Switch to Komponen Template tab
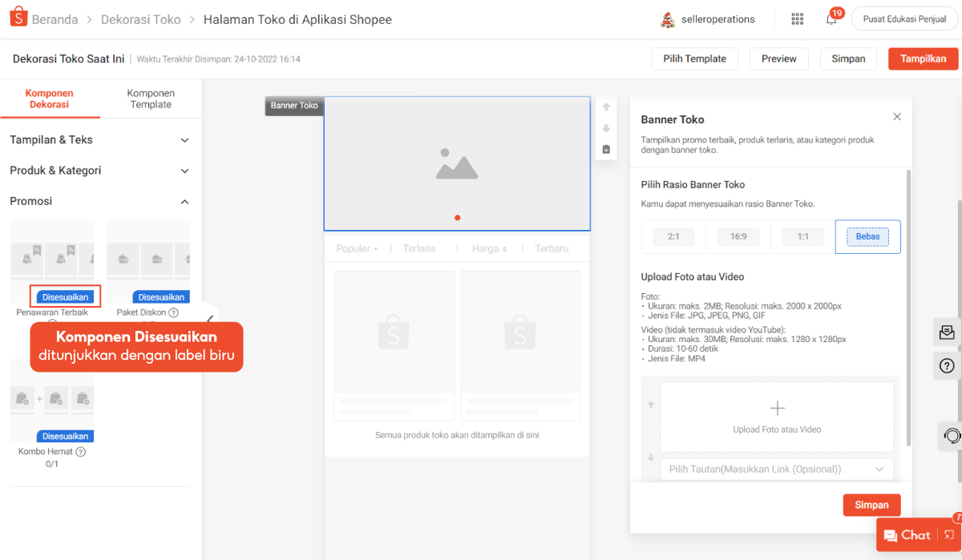Screen dimensions: 962x560 151,99
